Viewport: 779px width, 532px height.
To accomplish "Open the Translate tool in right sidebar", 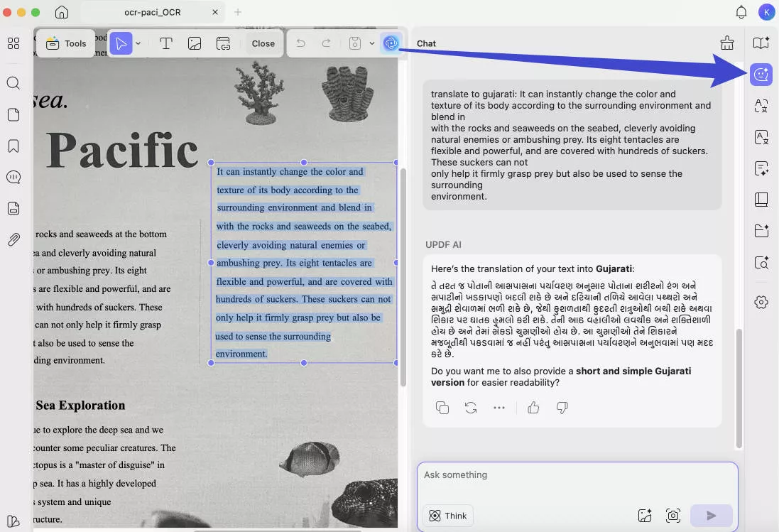I will coord(761,106).
